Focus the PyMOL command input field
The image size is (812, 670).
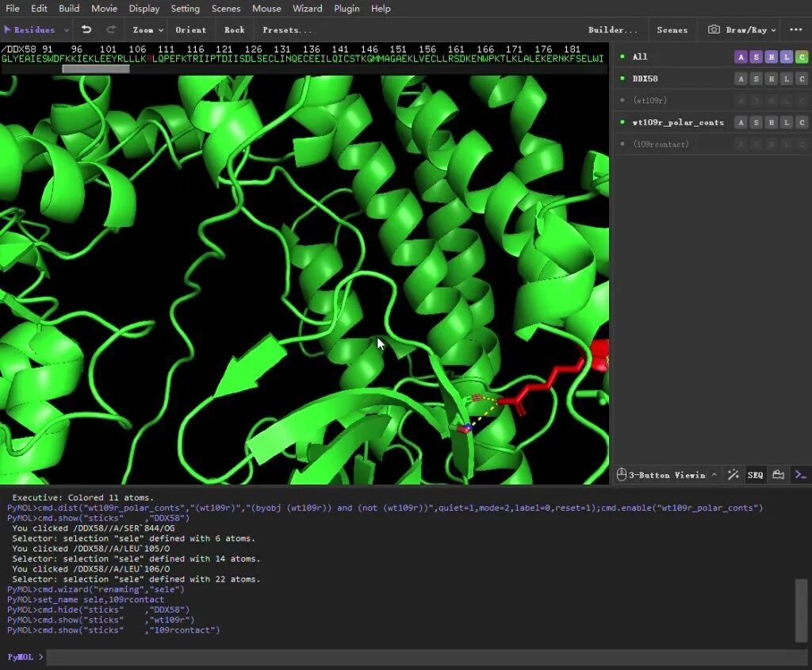(427, 657)
